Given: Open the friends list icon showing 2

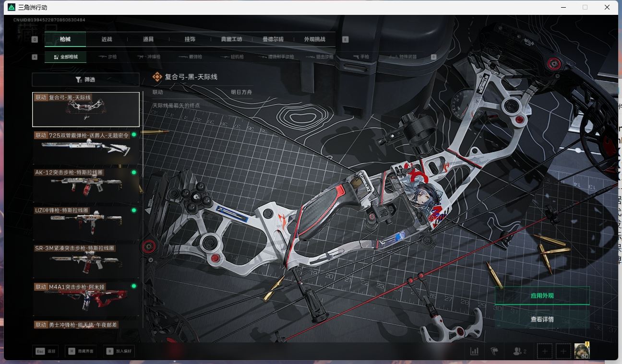Looking at the screenshot, I should (518, 351).
